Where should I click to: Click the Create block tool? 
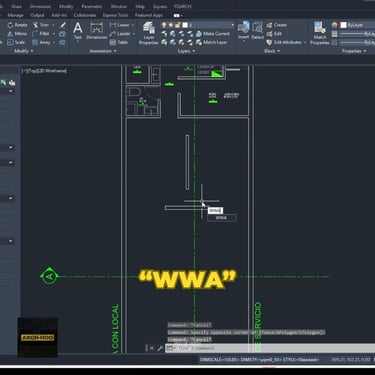click(276, 25)
